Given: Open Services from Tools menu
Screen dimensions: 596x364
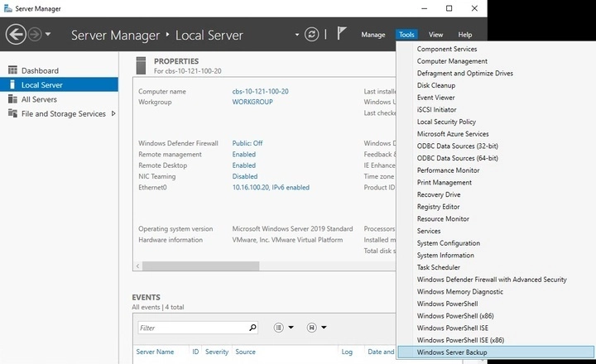Looking at the screenshot, I should [x=429, y=232].
